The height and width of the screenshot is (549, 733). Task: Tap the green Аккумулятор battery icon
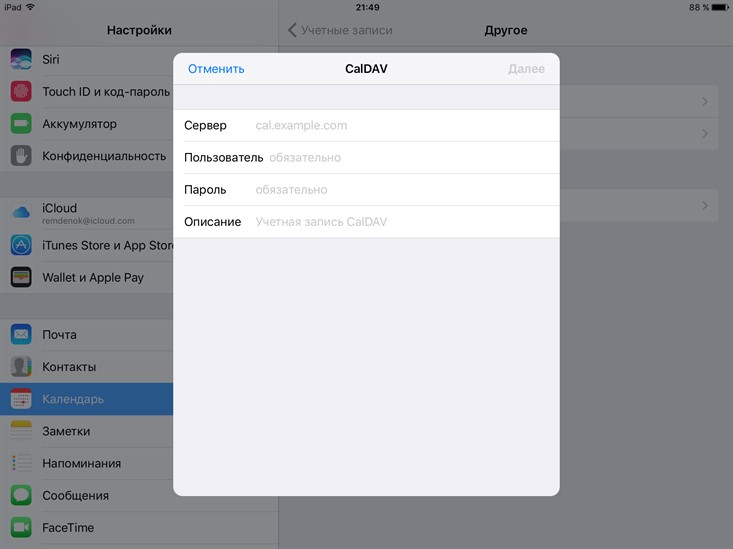tap(21, 123)
